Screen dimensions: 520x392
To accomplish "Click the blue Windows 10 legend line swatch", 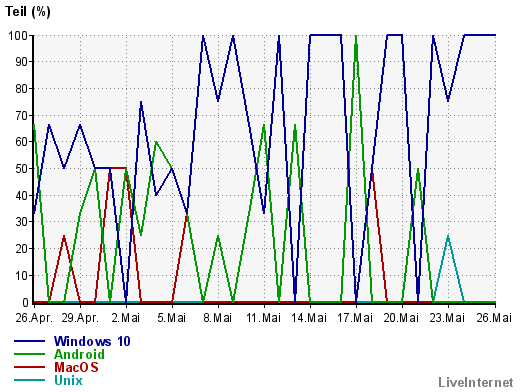I will tap(29, 341).
